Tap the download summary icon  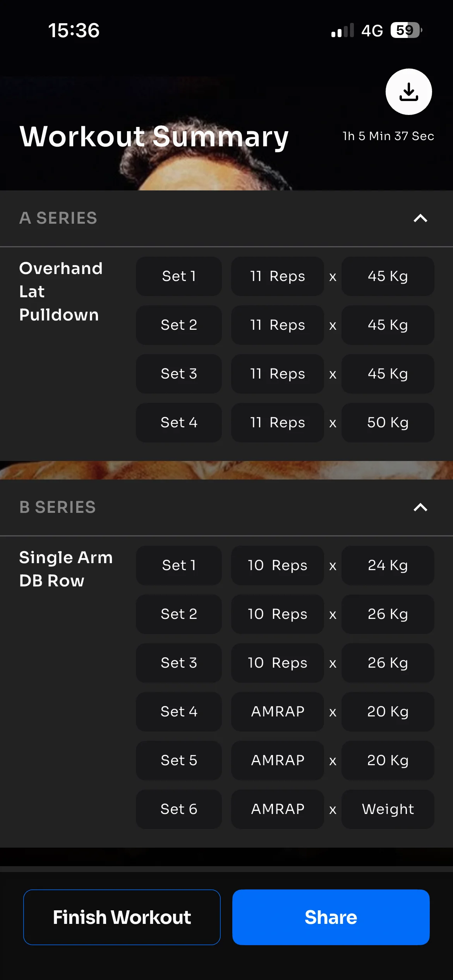(x=408, y=92)
